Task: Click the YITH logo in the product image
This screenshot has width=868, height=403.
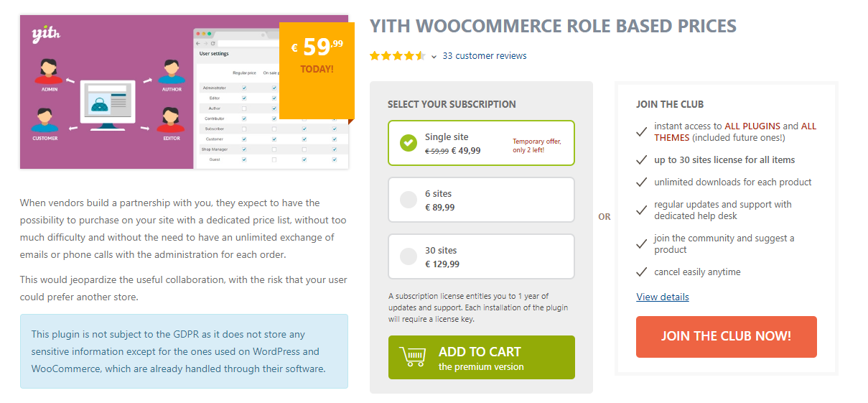Action: pos(45,34)
